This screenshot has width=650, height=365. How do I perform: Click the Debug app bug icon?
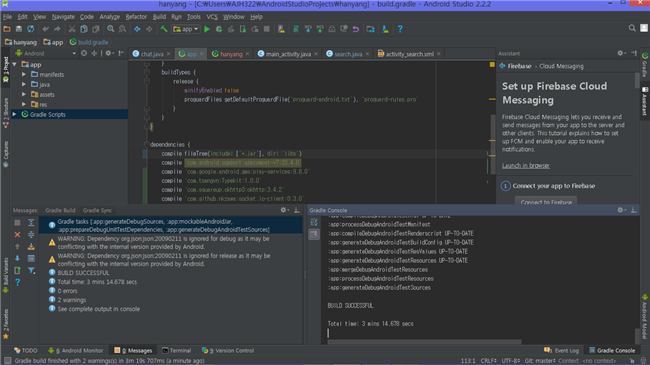(x=219, y=29)
